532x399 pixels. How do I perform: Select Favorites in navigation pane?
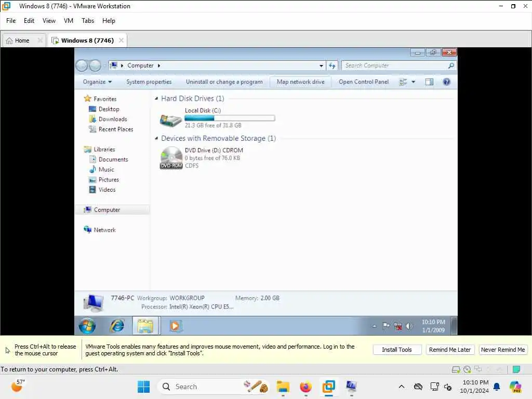[x=105, y=99]
